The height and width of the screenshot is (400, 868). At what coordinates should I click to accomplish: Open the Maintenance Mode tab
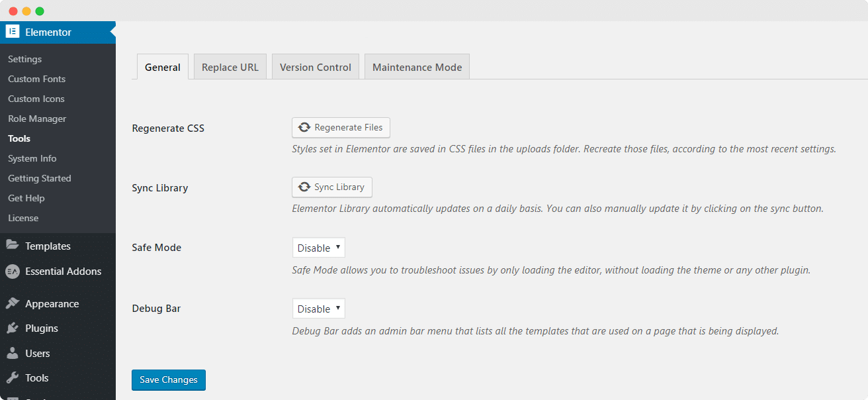(x=417, y=67)
